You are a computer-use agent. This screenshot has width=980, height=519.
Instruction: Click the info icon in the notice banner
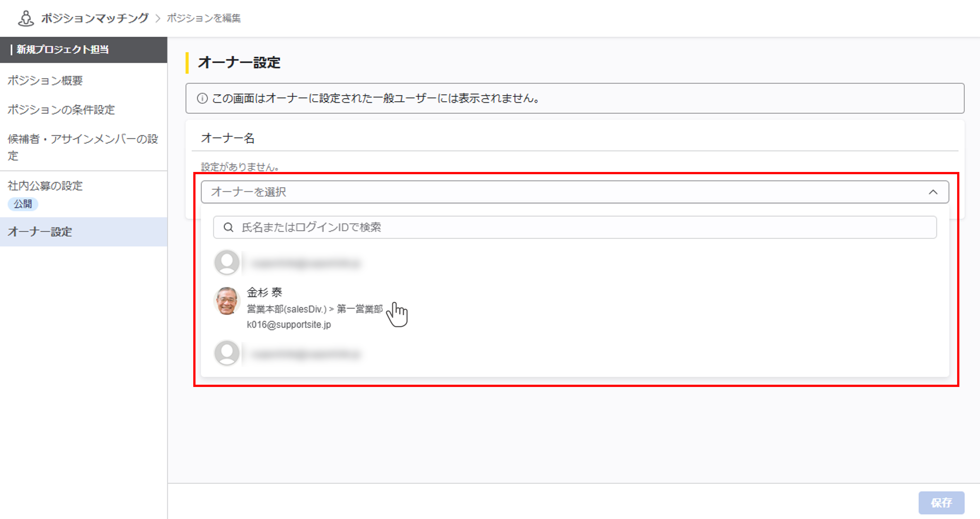(202, 99)
